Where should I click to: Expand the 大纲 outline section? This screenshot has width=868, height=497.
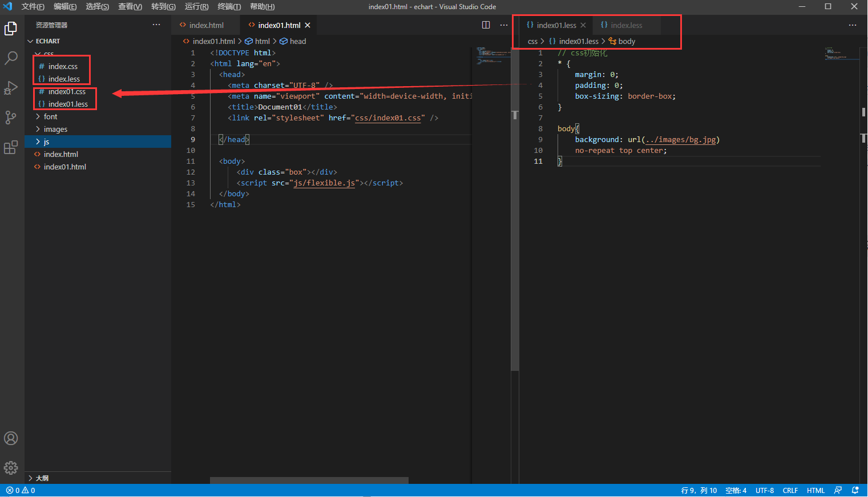31,478
